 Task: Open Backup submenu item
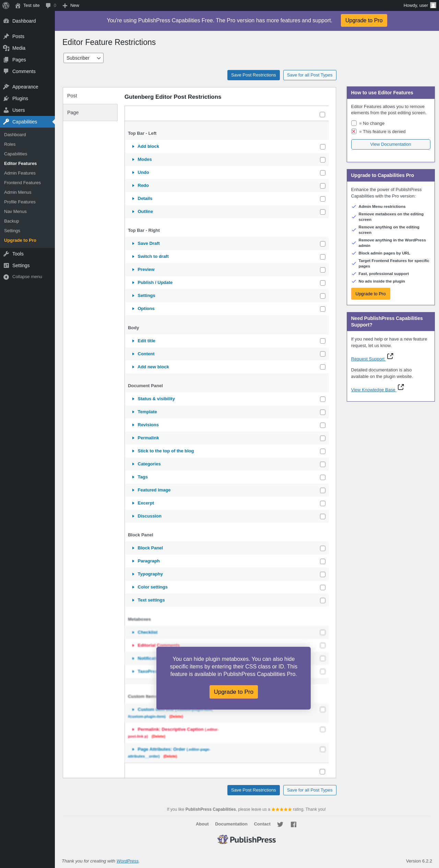(12, 221)
